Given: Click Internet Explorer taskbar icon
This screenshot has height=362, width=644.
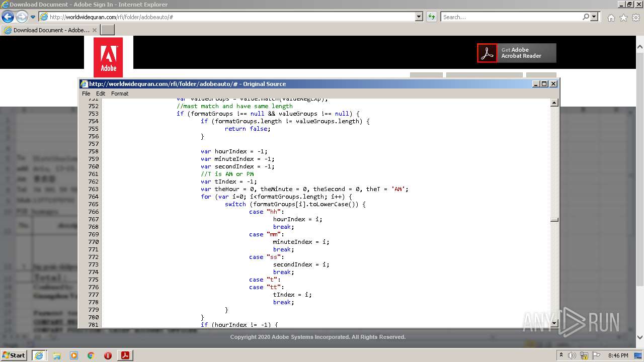Looking at the screenshot, I should click(39, 355).
